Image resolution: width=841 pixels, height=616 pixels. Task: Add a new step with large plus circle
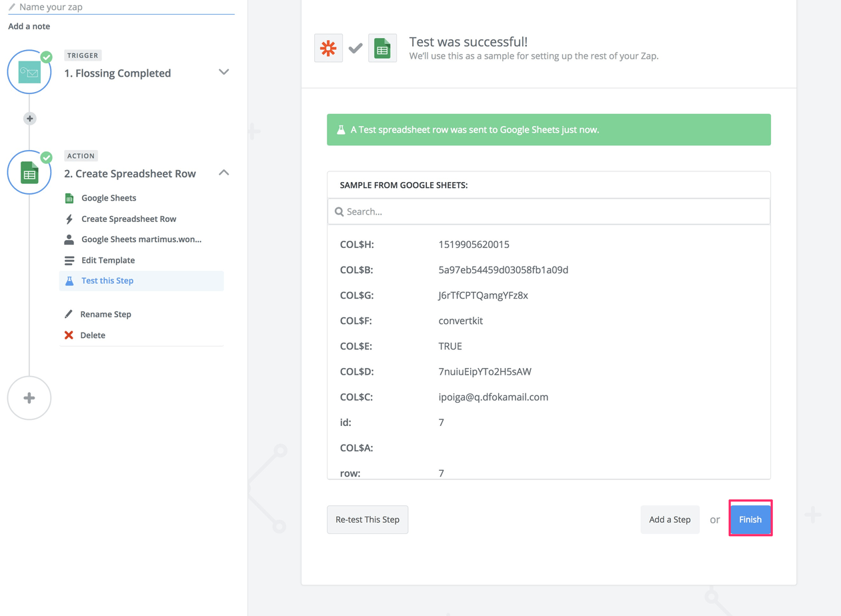coord(29,398)
